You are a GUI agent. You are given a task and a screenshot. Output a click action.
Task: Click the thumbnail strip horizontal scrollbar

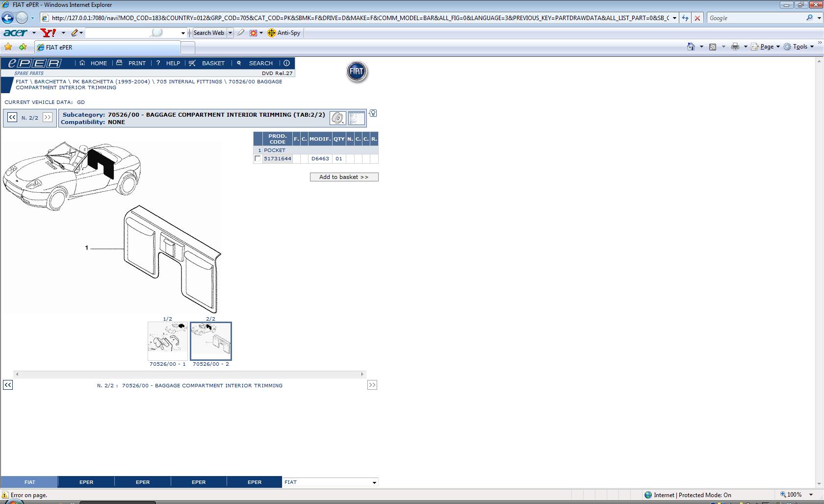click(189, 374)
